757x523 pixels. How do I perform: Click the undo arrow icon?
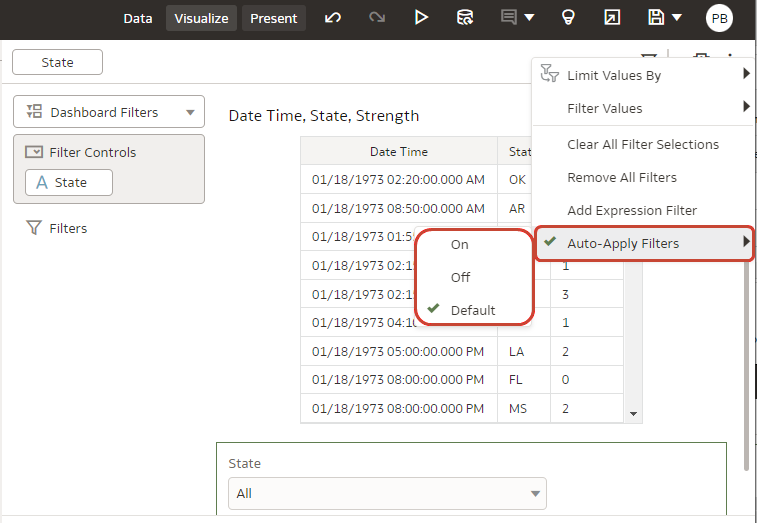333,18
